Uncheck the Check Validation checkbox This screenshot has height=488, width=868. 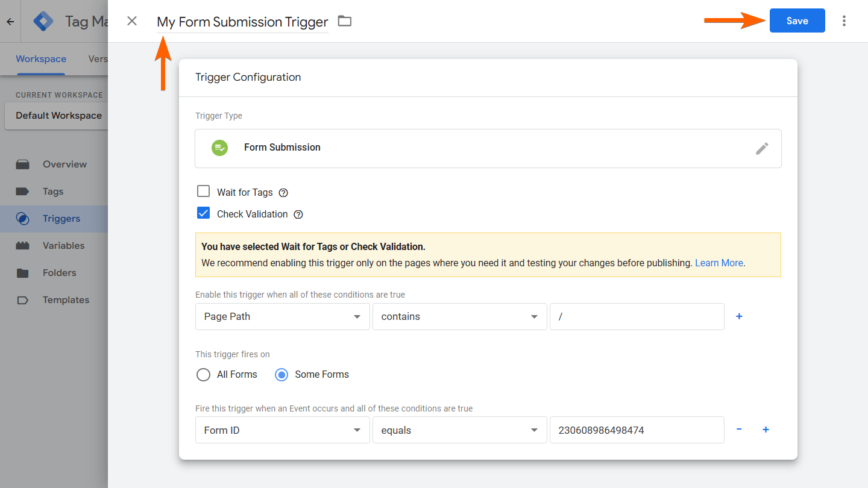pos(204,213)
